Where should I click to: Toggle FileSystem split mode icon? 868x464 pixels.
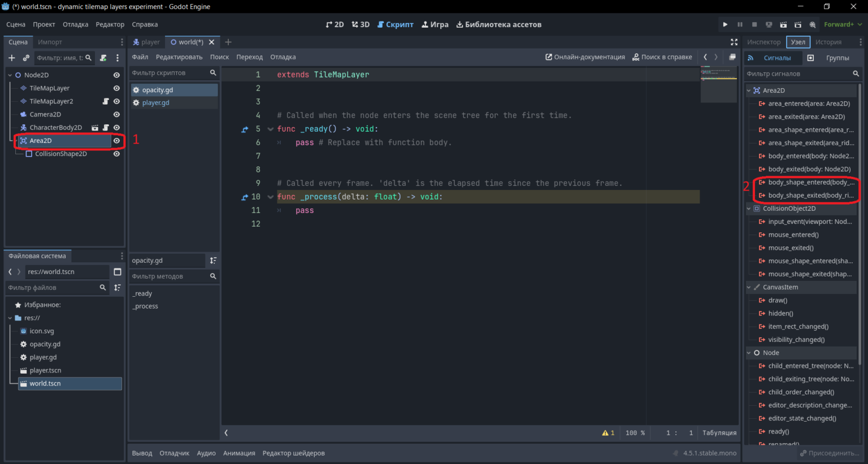click(x=118, y=272)
